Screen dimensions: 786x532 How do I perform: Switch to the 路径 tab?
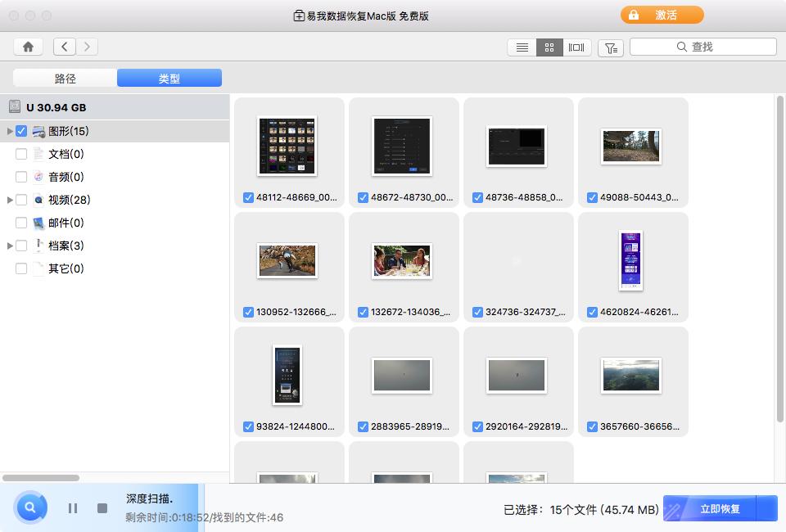point(65,78)
